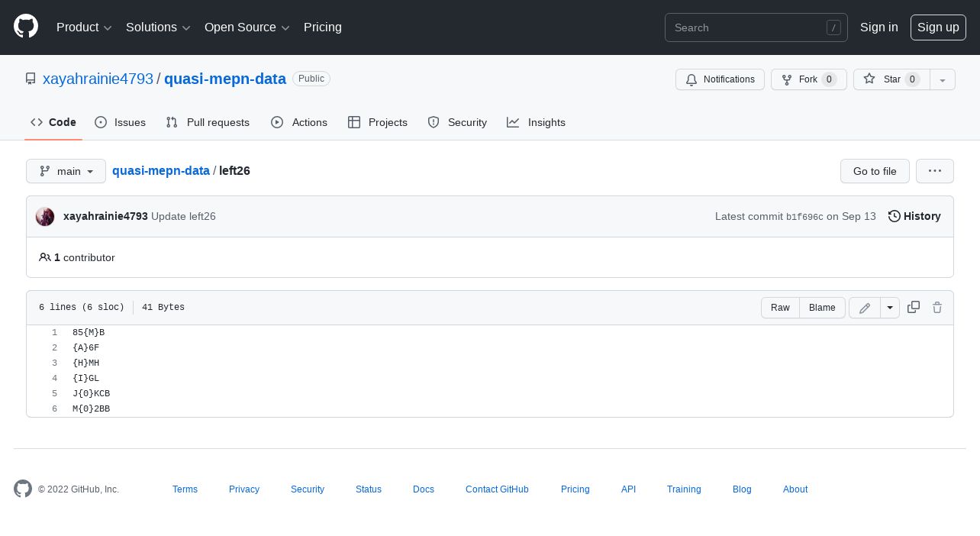Open the Status footer link
980x536 pixels.
click(x=369, y=489)
